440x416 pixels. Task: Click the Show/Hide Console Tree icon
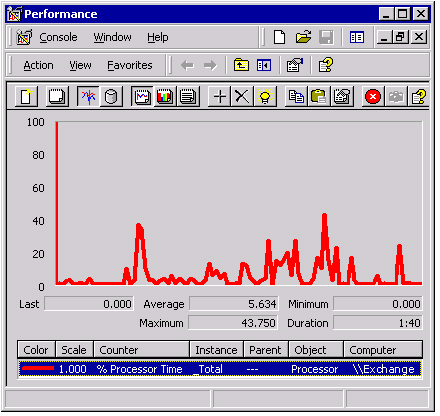click(264, 65)
